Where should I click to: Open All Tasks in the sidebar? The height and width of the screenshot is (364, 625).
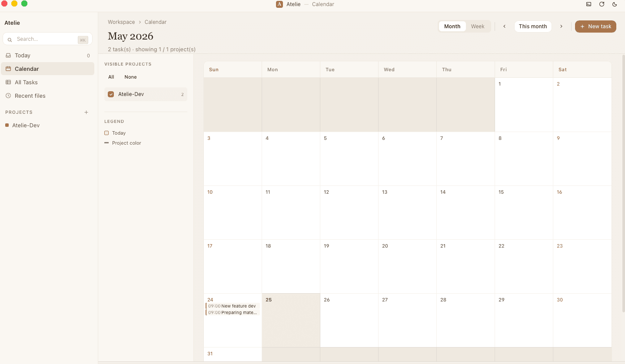pyautogui.click(x=47, y=82)
